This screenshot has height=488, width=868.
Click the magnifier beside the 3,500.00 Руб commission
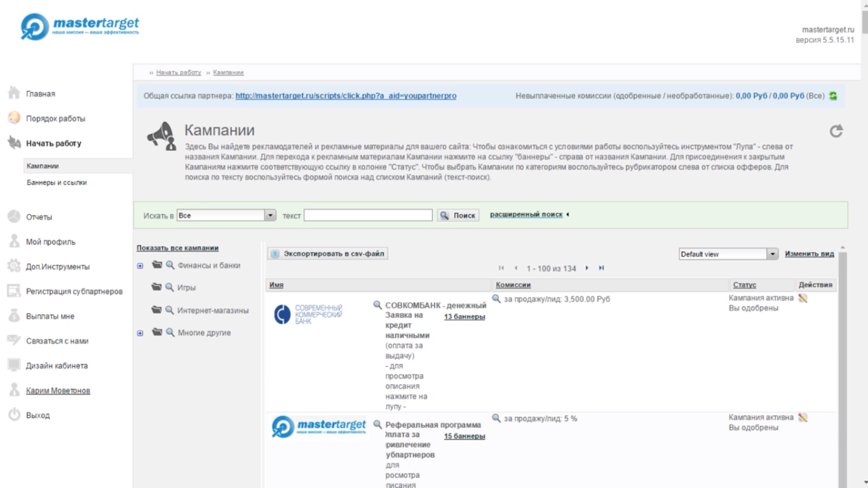pos(496,299)
